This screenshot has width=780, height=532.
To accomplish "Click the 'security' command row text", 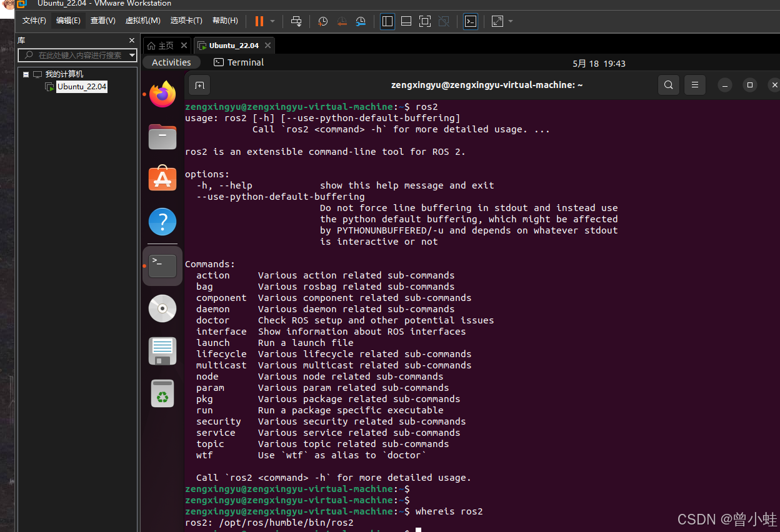I will click(x=331, y=421).
